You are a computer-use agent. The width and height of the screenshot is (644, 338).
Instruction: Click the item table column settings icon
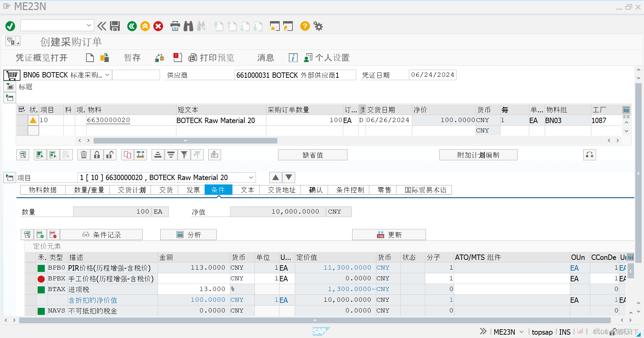pyautogui.click(x=626, y=110)
